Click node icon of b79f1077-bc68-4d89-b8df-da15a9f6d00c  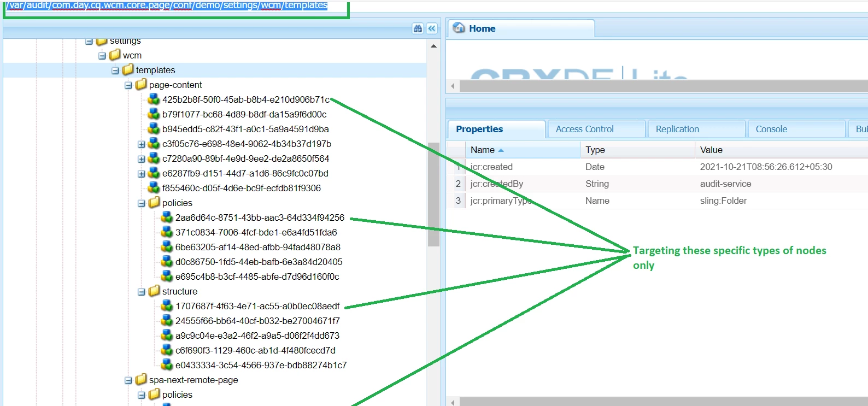(154, 114)
